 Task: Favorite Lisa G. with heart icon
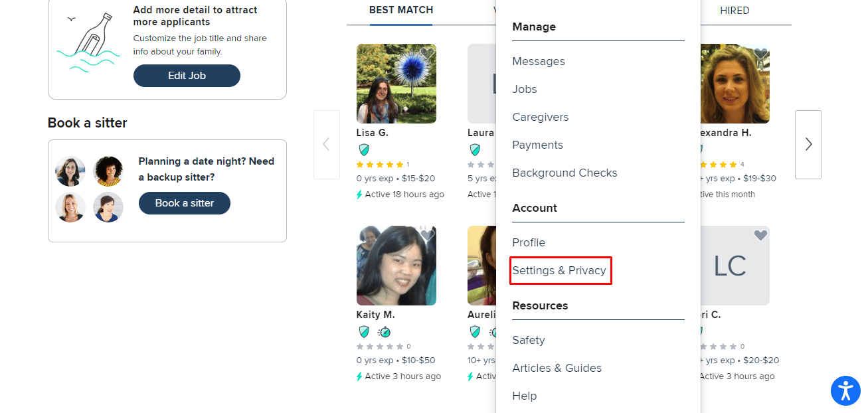427,53
